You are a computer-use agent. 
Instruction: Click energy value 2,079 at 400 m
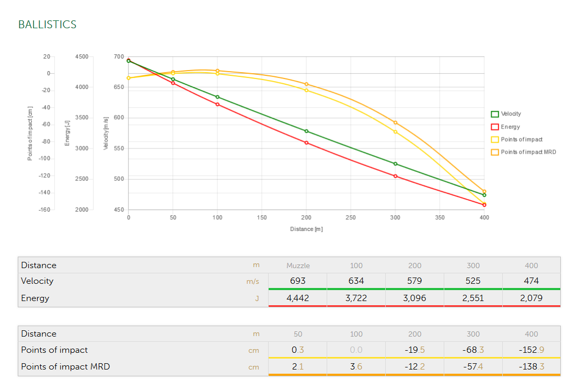click(531, 298)
